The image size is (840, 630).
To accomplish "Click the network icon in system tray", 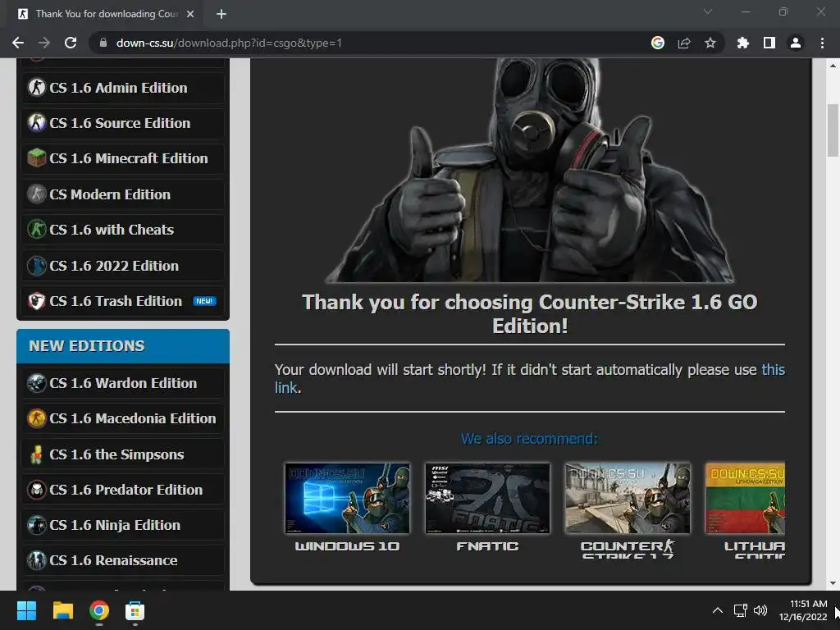I will pyautogui.click(x=741, y=610).
